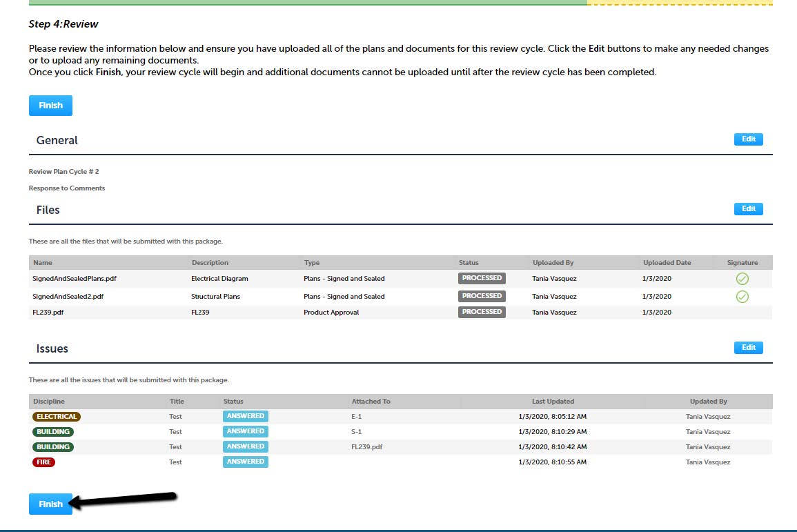Select the FL239.pdf file row
797x532 pixels.
coord(48,313)
